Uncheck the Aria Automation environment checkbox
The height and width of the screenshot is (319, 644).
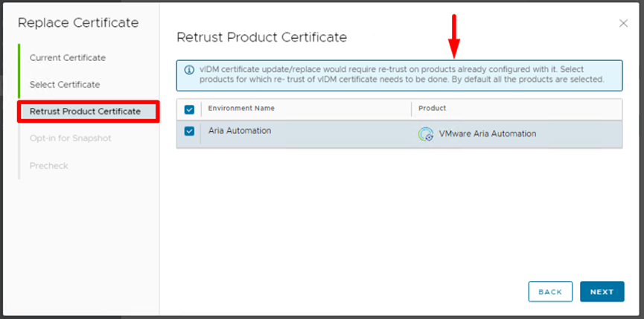pos(189,131)
